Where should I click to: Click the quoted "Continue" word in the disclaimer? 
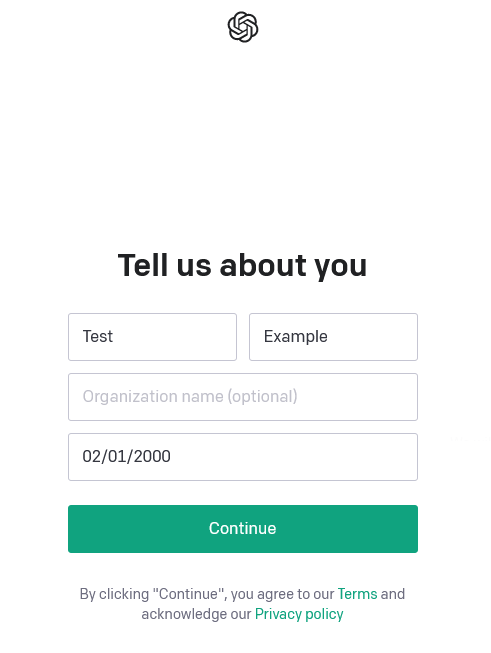click(x=189, y=593)
